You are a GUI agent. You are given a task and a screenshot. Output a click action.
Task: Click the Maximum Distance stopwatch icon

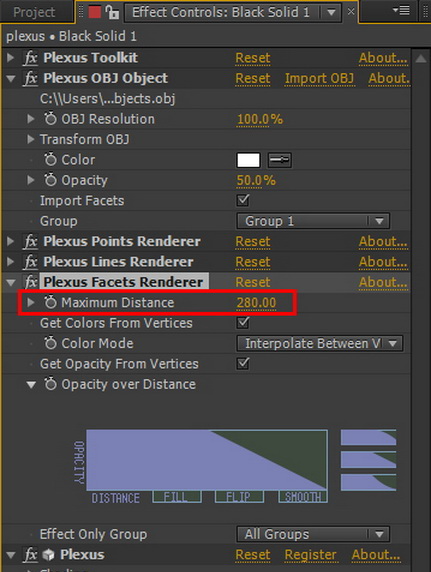pyautogui.click(x=50, y=302)
